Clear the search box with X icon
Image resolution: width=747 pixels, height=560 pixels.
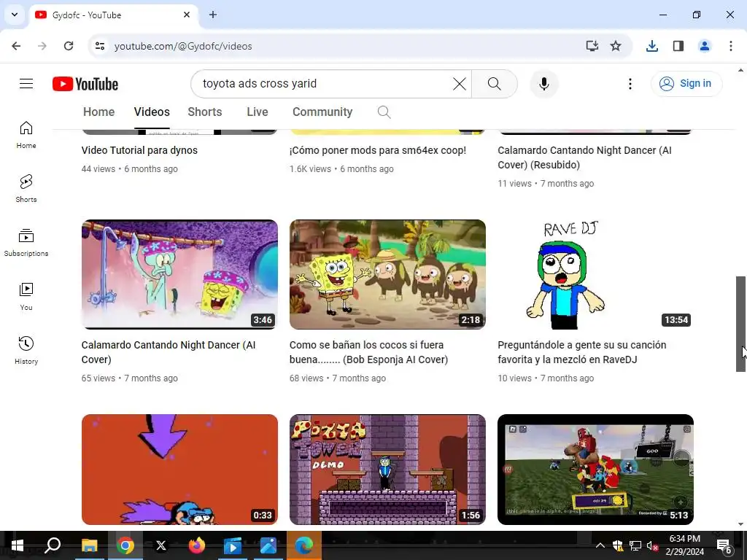tap(460, 84)
